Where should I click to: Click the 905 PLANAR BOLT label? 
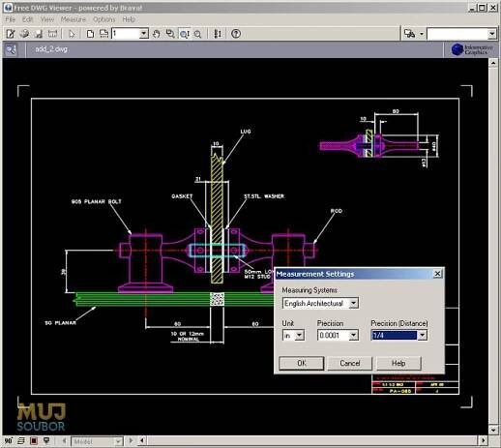[x=97, y=201]
